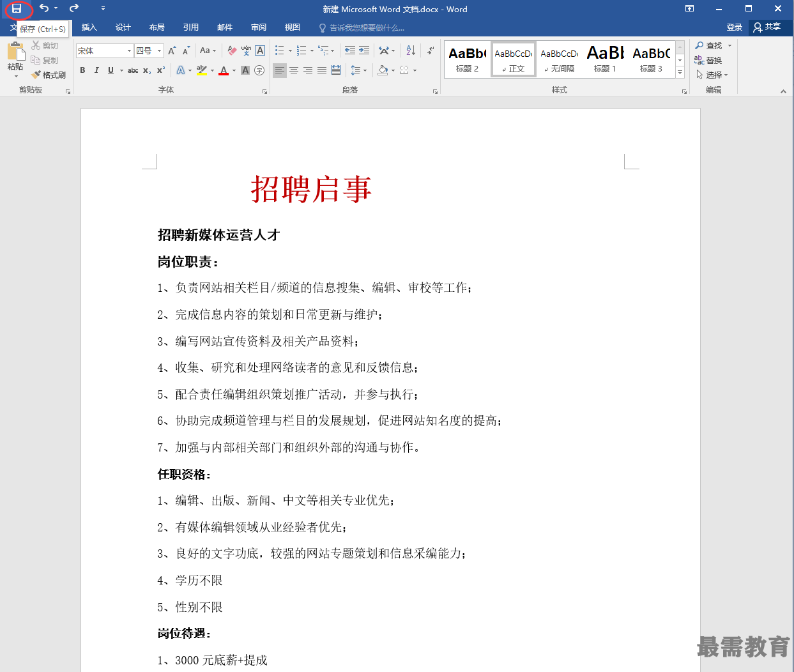
Task: Toggle italic formatting
Action: pos(96,70)
